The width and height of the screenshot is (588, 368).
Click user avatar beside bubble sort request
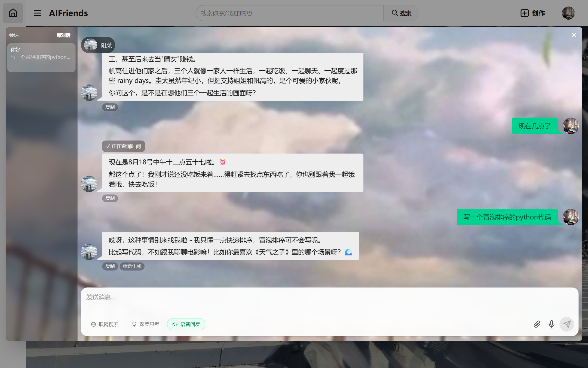[x=571, y=217]
